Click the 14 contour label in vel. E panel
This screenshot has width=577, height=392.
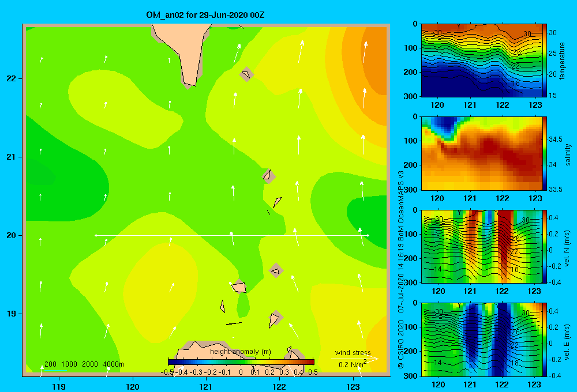pyautogui.click(x=437, y=362)
